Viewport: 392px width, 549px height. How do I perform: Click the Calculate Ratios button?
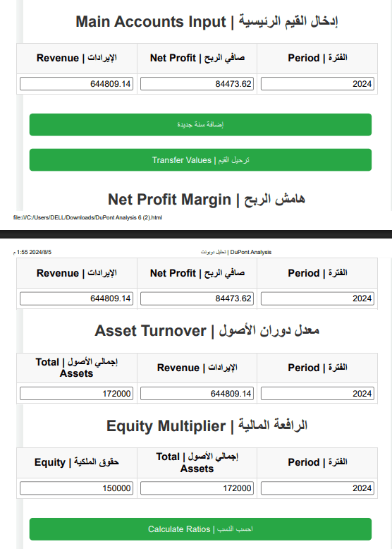tap(200, 529)
